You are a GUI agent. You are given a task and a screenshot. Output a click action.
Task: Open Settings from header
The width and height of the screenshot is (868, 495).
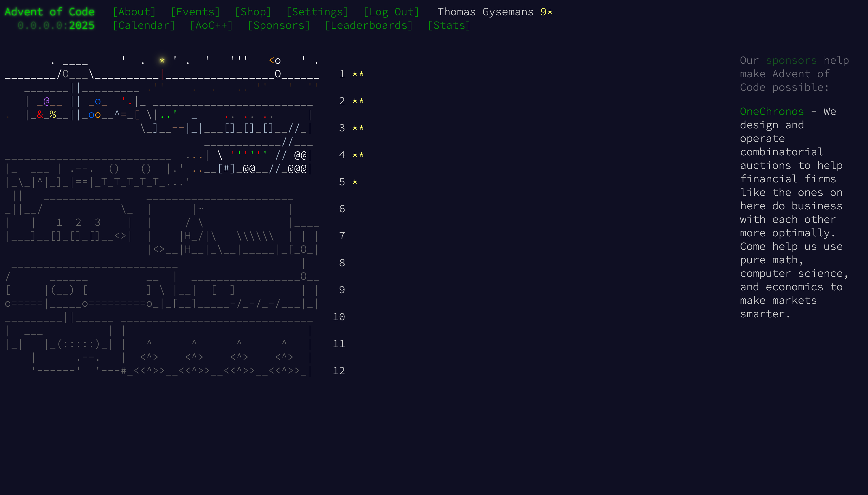point(317,12)
